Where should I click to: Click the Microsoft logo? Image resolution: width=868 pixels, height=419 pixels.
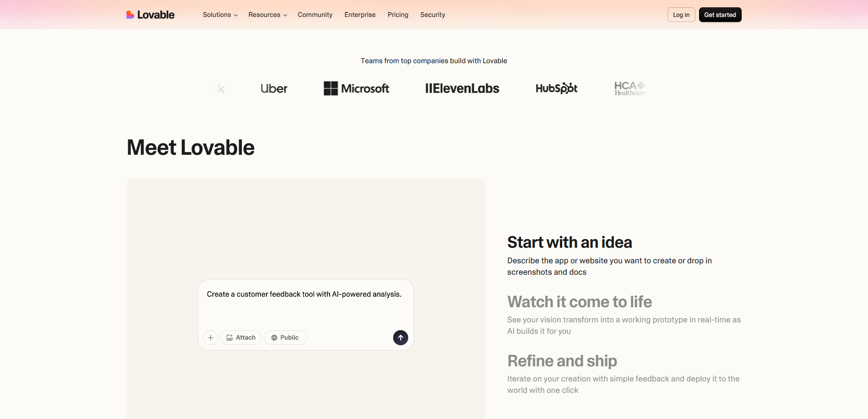click(356, 88)
